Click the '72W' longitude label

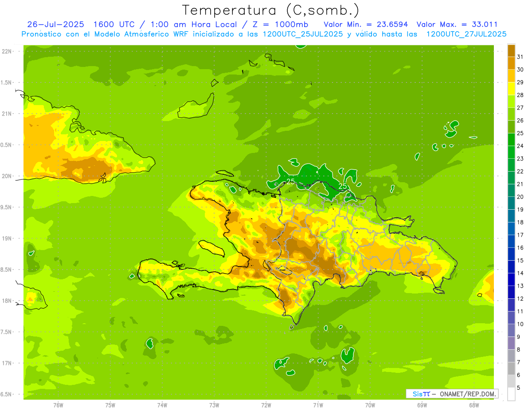tap(266, 405)
